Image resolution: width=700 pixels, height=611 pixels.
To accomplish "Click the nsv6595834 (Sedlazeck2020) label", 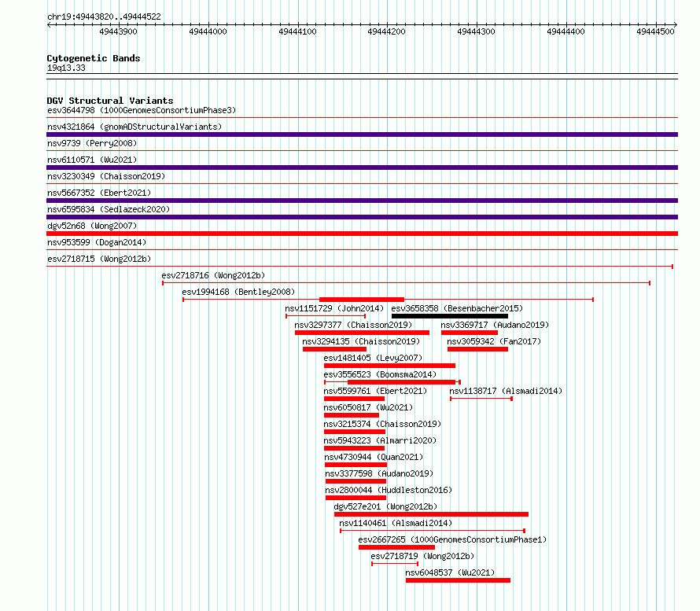I will pyautogui.click(x=109, y=209).
